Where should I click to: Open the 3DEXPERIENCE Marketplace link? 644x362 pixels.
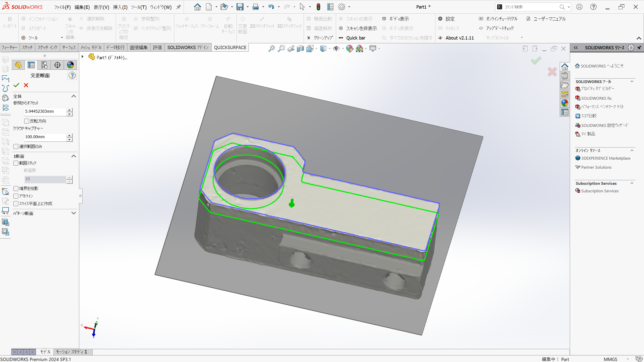click(606, 158)
